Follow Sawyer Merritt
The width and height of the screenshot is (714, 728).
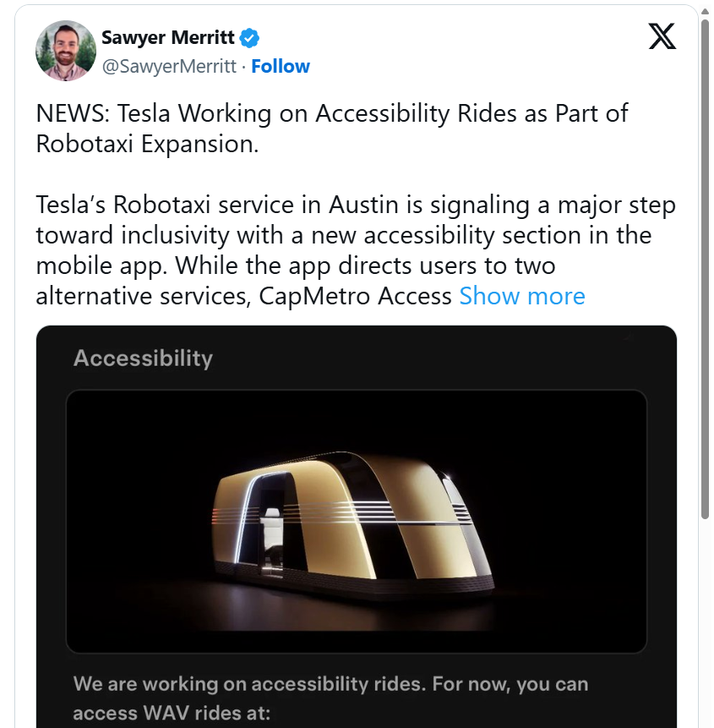281,66
